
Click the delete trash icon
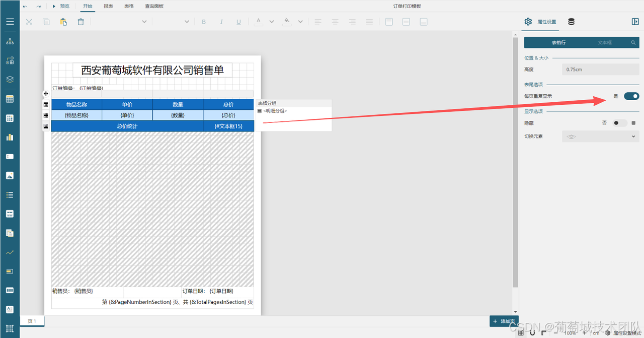(80, 22)
